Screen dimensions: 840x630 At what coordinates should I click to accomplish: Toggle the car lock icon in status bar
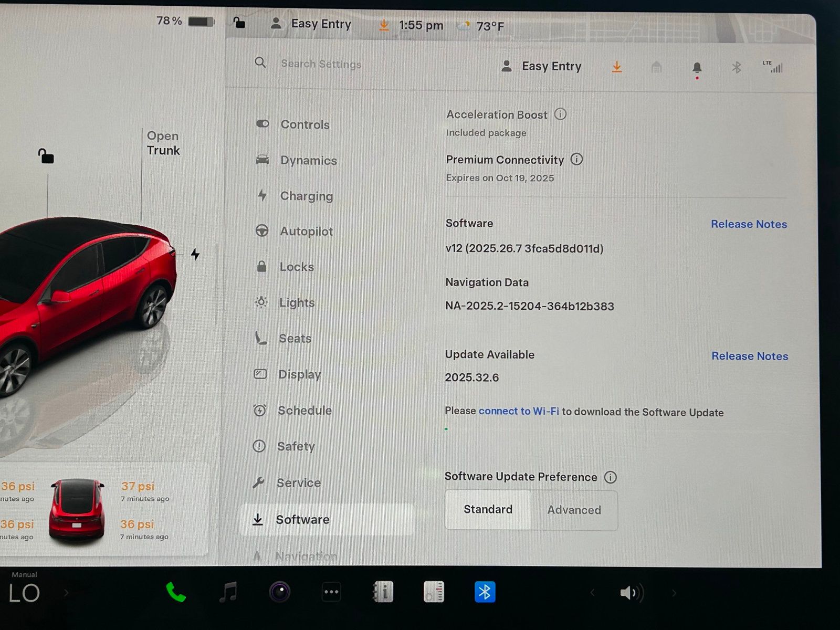coord(239,23)
